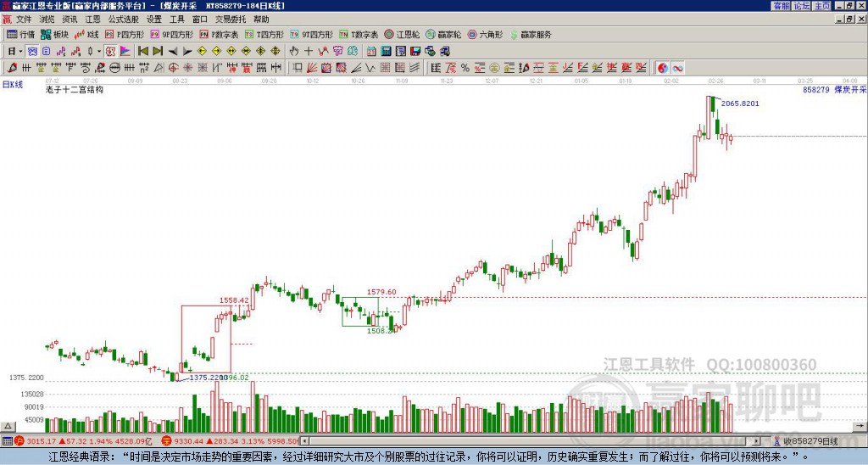Click the percent % tool icon

point(465,68)
